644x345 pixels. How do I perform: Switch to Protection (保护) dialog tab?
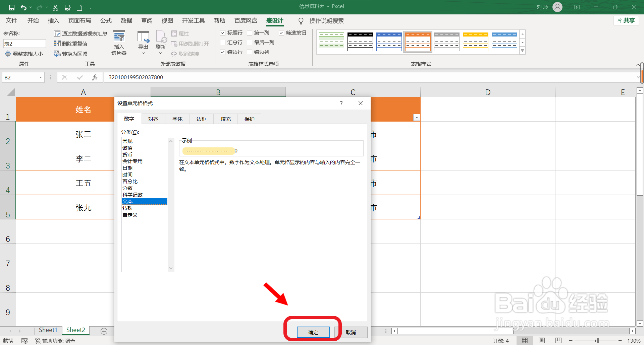tap(250, 119)
